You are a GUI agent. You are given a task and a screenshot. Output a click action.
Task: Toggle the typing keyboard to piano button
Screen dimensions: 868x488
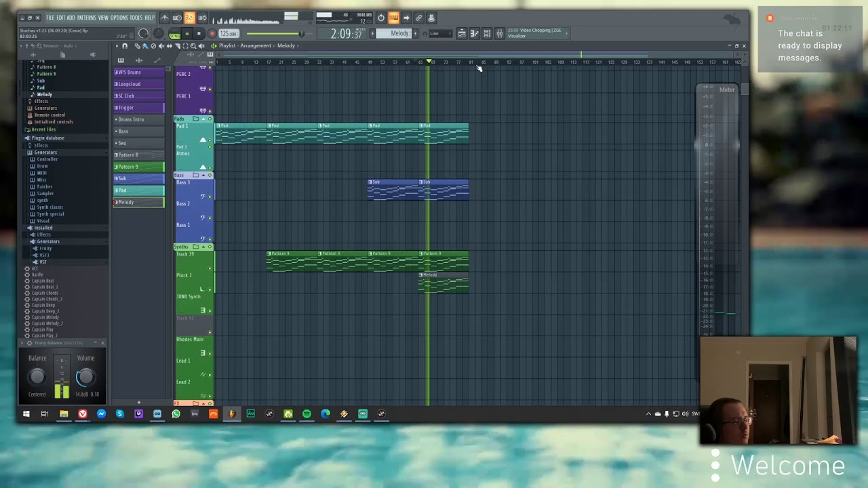click(393, 18)
